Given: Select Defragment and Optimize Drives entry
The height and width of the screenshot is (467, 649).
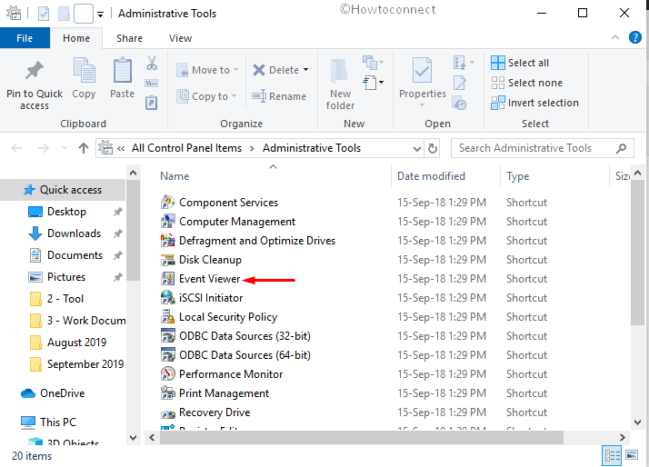Looking at the screenshot, I should pyautogui.click(x=257, y=241).
